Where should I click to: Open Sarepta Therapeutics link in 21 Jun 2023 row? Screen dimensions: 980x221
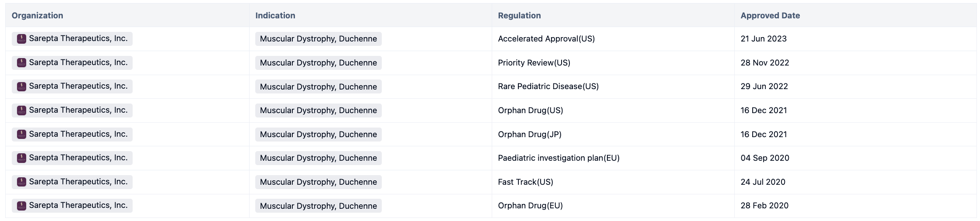pyautogui.click(x=78, y=38)
